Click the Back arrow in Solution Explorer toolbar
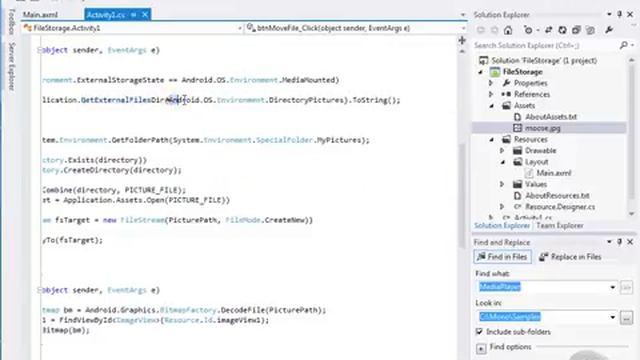 (x=480, y=30)
